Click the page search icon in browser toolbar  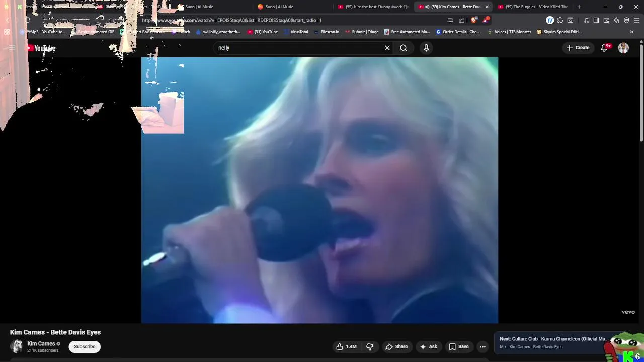coord(570,20)
